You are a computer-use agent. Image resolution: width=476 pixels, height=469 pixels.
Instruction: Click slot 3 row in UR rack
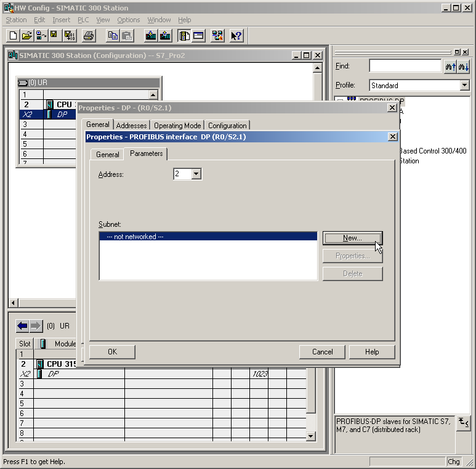48,124
